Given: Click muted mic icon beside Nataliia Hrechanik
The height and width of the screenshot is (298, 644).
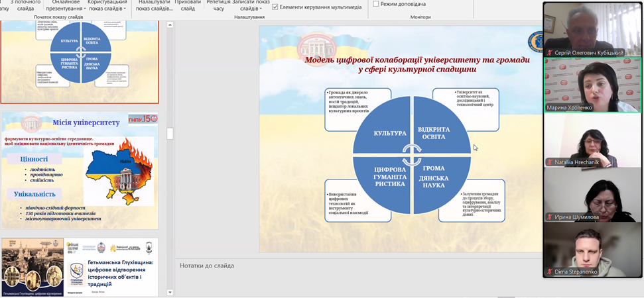Looking at the screenshot, I should click(549, 162).
